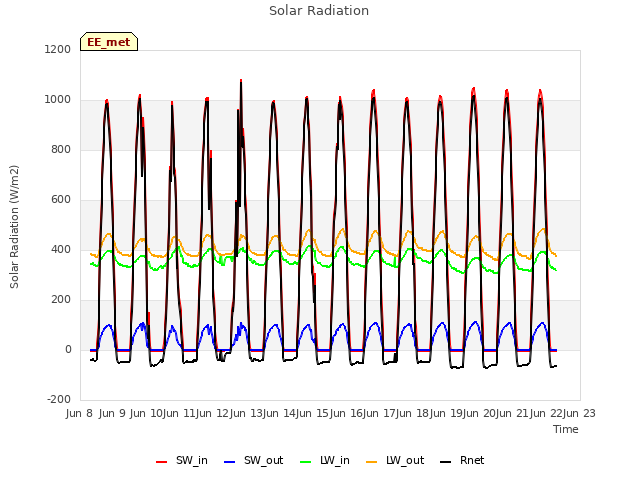Click the green LW_in legend swatch
The image size is (640, 480).
(306, 462)
